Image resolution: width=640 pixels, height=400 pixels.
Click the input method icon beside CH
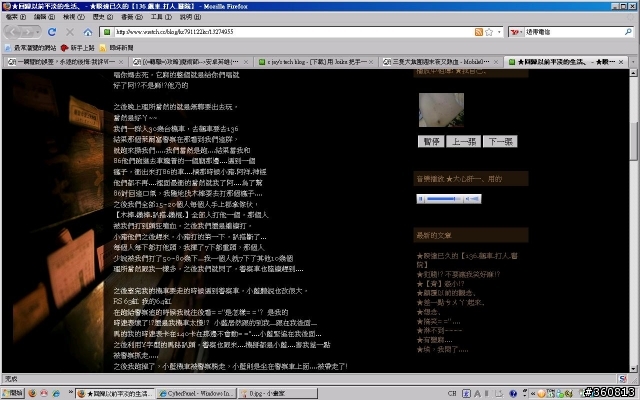(466, 393)
